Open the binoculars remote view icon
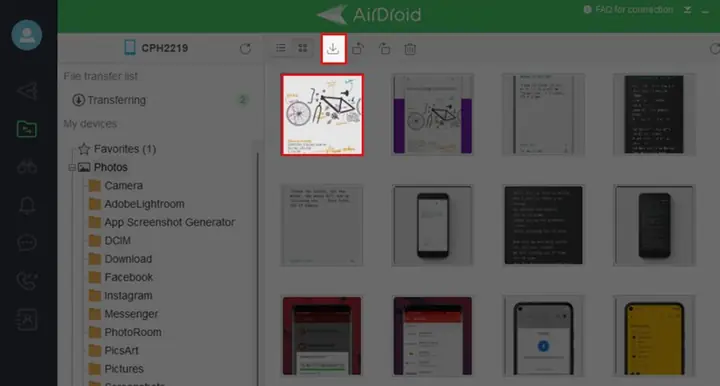The image size is (720, 386). [27, 167]
